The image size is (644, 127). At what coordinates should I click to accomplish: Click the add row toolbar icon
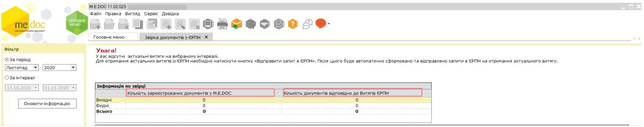click(x=166, y=24)
